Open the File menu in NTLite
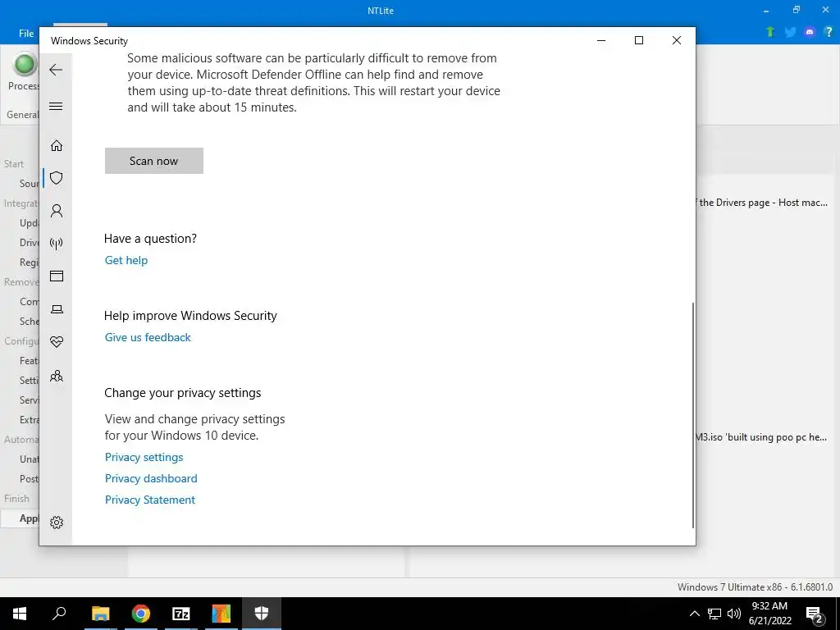The height and width of the screenshot is (630, 840). [x=26, y=33]
